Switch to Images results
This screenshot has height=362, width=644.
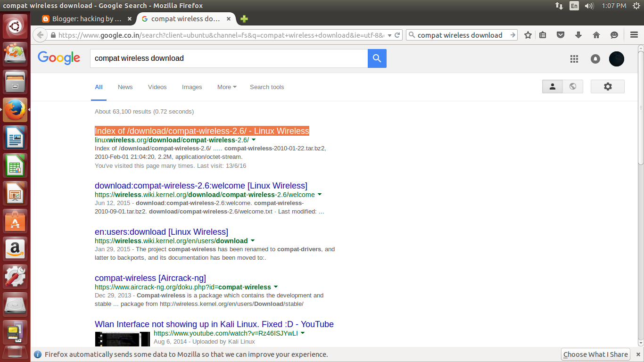(x=192, y=87)
